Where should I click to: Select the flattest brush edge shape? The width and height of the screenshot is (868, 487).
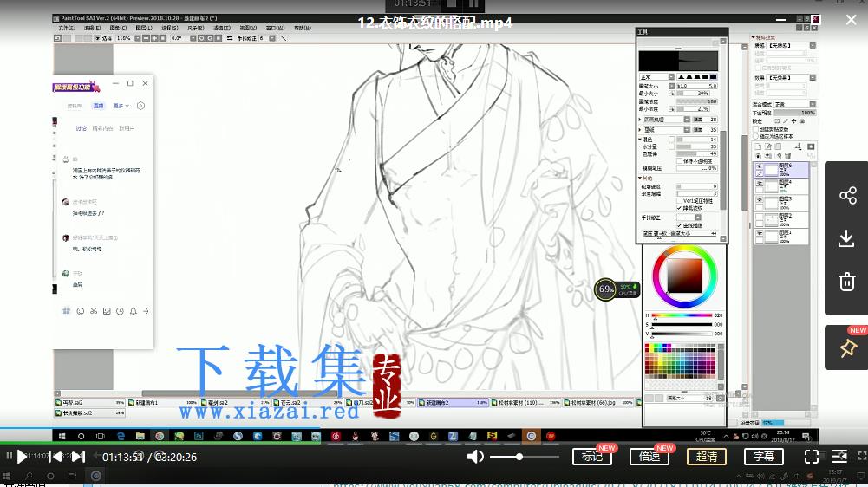pos(714,77)
